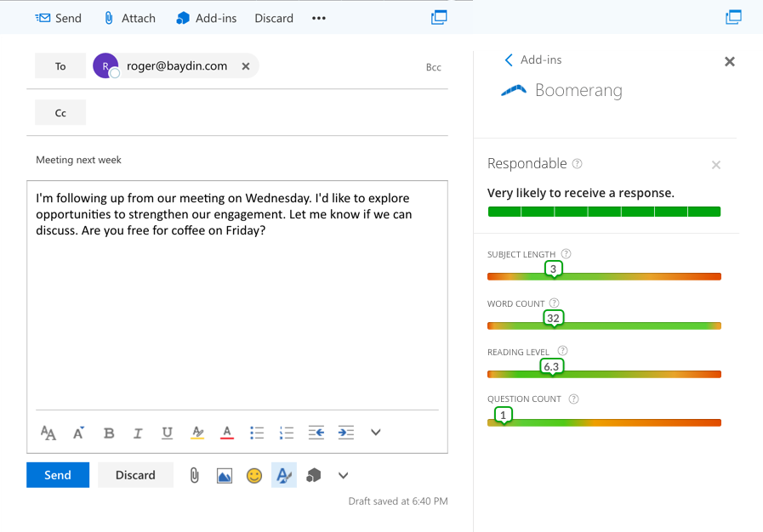The width and height of the screenshot is (763, 532).
Task: Open the pop-out compose window icon
Action: click(x=439, y=17)
